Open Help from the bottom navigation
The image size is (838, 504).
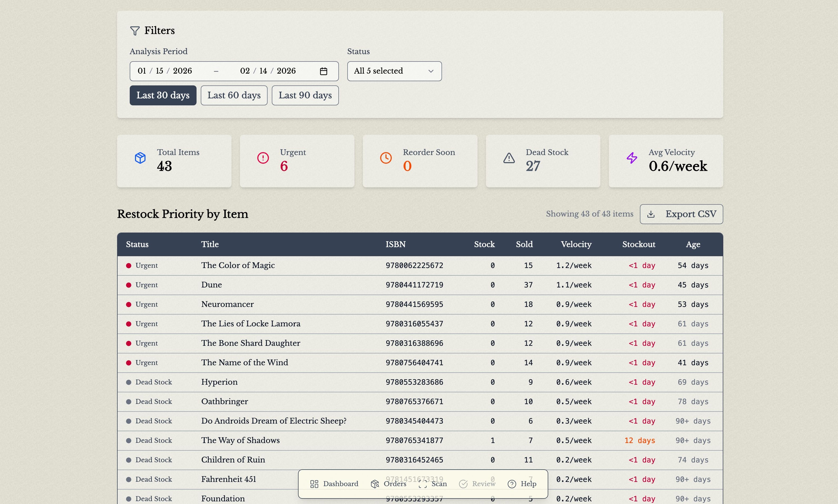point(522,484)
